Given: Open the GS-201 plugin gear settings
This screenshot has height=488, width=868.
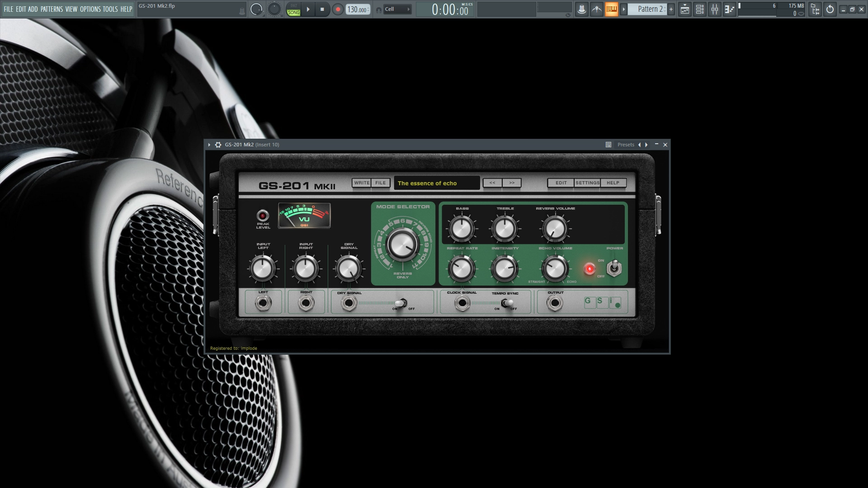Looking at the screenshot, I should [218, 145].
